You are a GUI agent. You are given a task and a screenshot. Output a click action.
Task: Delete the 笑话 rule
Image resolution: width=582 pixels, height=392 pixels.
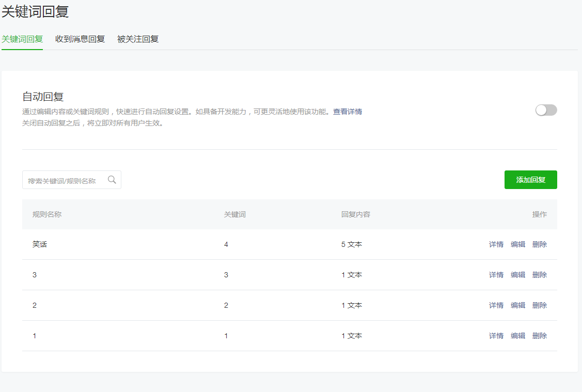coord(540,244)
